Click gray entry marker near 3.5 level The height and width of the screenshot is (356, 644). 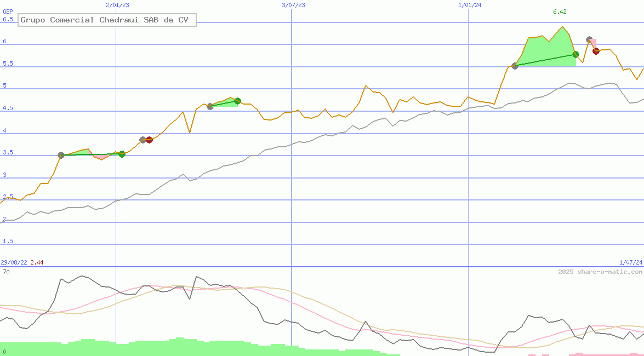pos(61,155)
